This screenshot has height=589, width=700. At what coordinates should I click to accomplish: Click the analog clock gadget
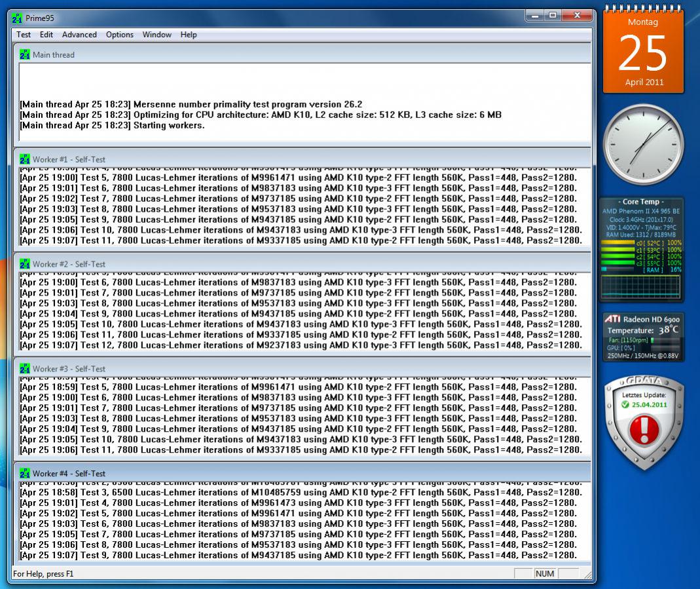[643, 144]
